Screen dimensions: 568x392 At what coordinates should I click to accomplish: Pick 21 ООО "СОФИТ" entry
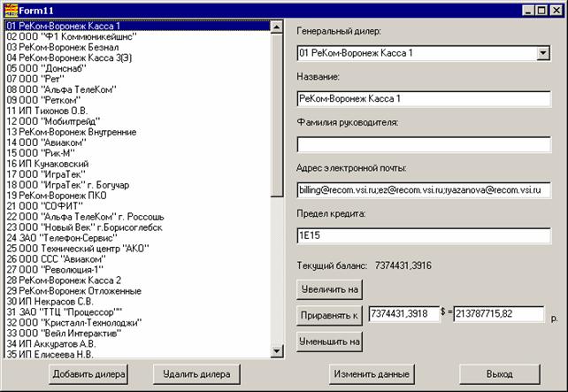(x=138, y=206)
